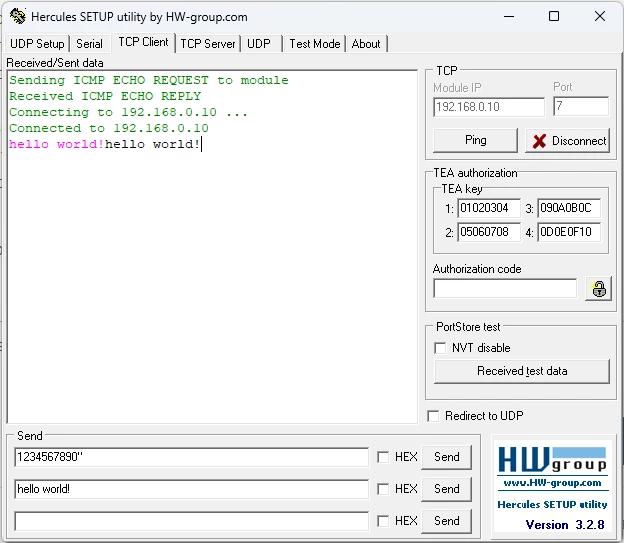Screen dimensions: 624x543
Task: Click the empty third send field
Action: click(191, 521)
